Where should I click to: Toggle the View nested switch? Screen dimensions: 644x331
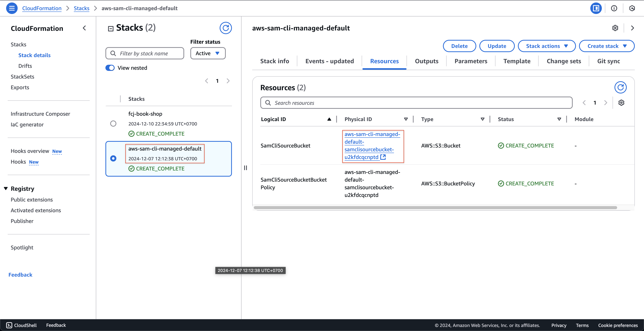point(110,68)
